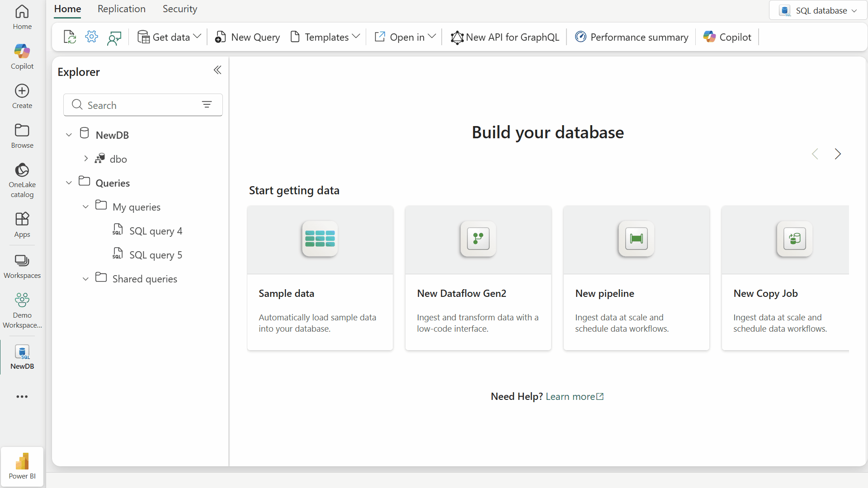The height and width of the screenshot is (488, 868).
Task: Open the Templates dropdown
Action: point(325,37)
